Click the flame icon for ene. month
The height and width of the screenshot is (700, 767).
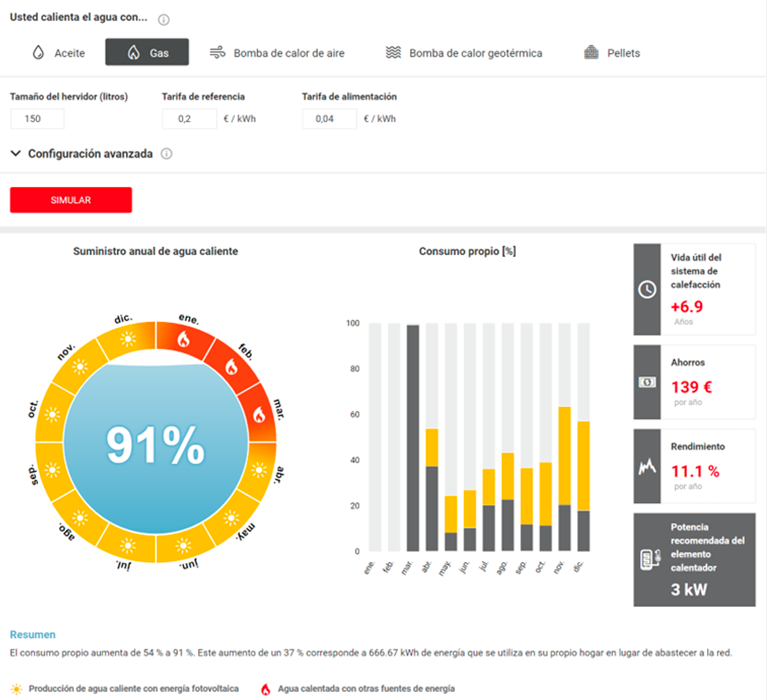pos(183,339)
